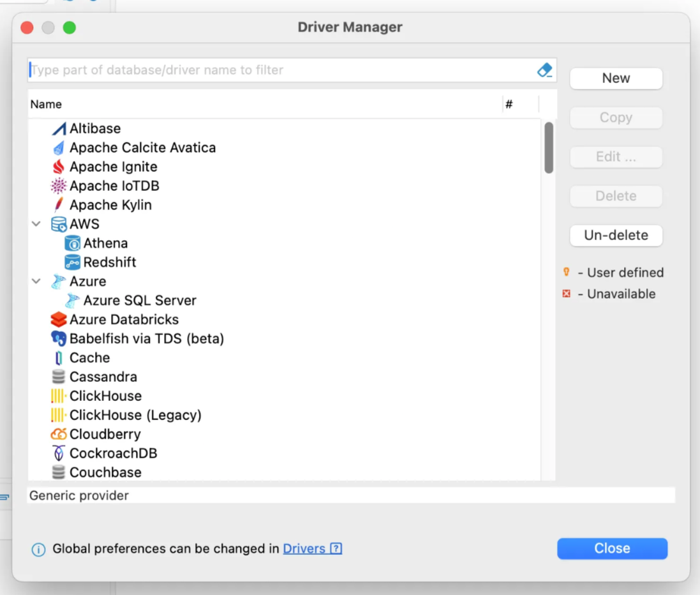Viewport: 700px width, 595px height.
Task: Click the Azure Databricks red icon
Action: (x=59, y=320)
